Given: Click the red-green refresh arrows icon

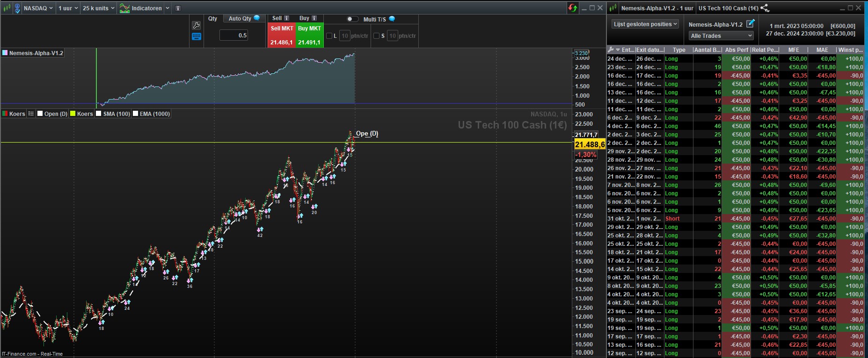Looking at the screenshot, I should 573,8.
